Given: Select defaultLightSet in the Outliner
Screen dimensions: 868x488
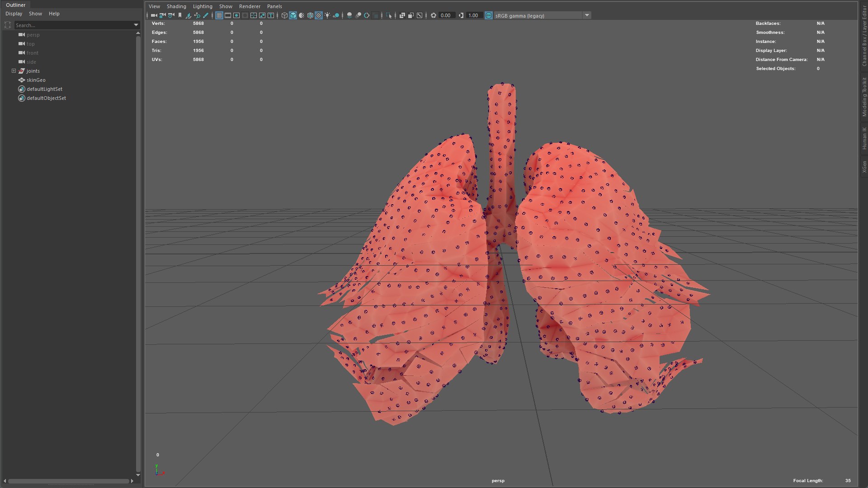Looking at the screenshot, I should click(44, 89).
